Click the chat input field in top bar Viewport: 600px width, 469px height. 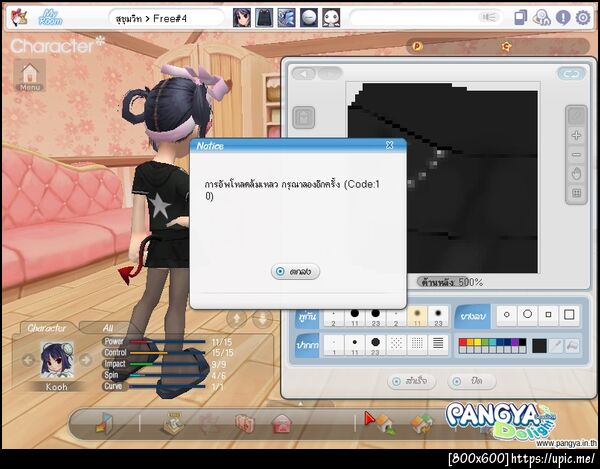tap(426, 18)
